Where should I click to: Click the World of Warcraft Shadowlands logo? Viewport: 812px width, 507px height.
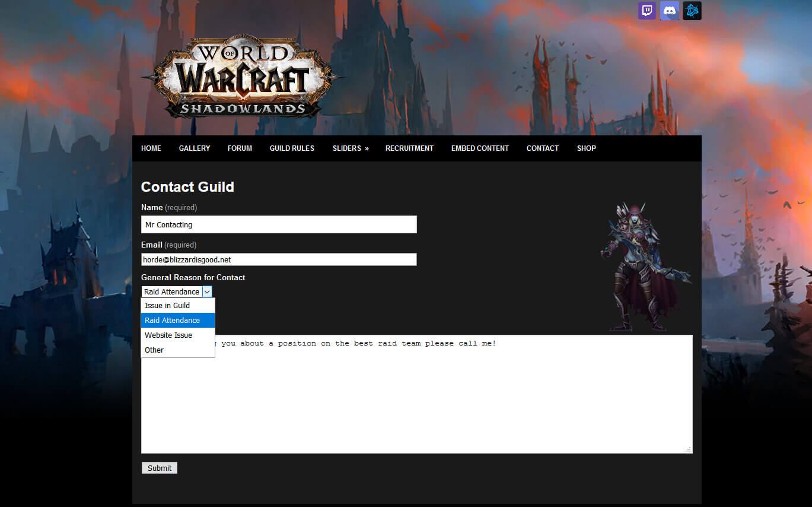[x=242, y=77]
